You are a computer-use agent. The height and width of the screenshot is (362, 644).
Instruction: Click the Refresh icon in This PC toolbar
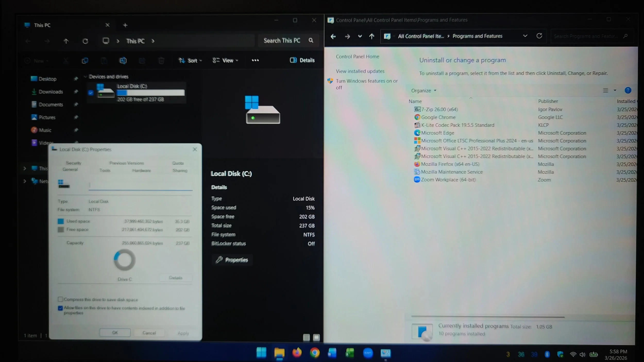(85, 41)
